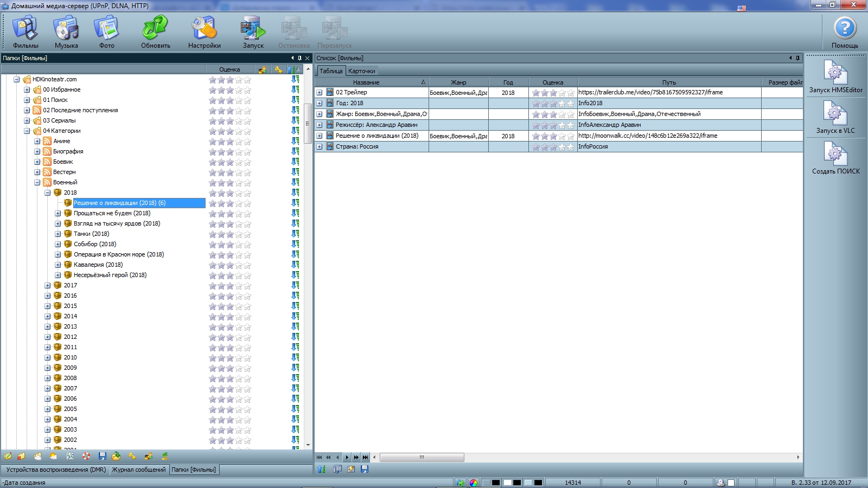Expand the 02 Трейлер row
This screenshot has height=488, width=868.
(x=320, y=93)
